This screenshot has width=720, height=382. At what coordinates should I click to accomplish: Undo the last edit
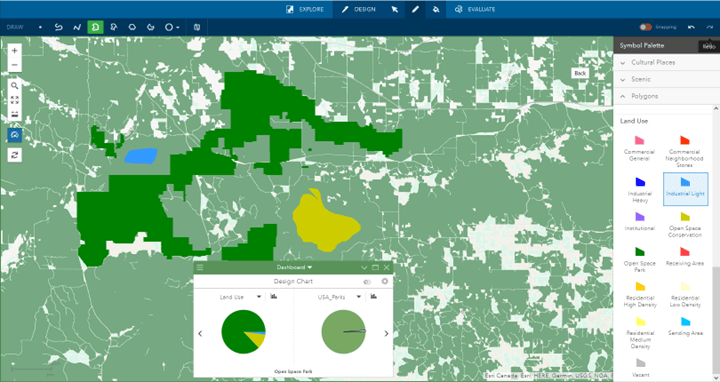[x=691, y=27]
